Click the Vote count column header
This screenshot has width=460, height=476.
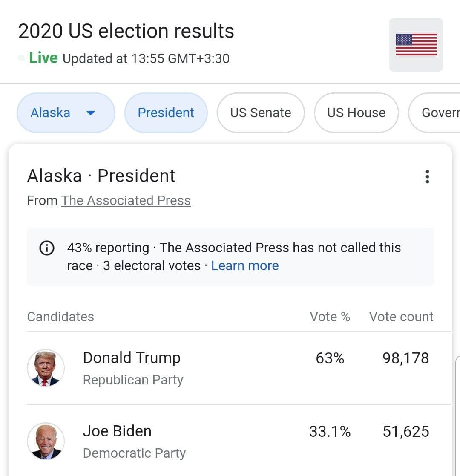point(401,317)
